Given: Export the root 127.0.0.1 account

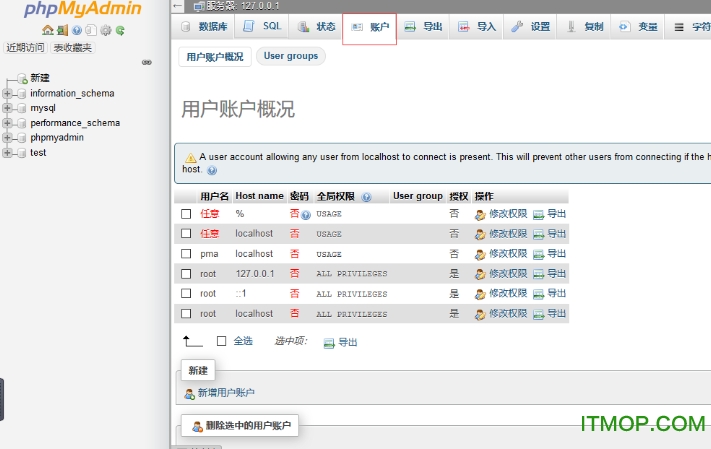Looking at the screenshot, I should tap(549, 274).
